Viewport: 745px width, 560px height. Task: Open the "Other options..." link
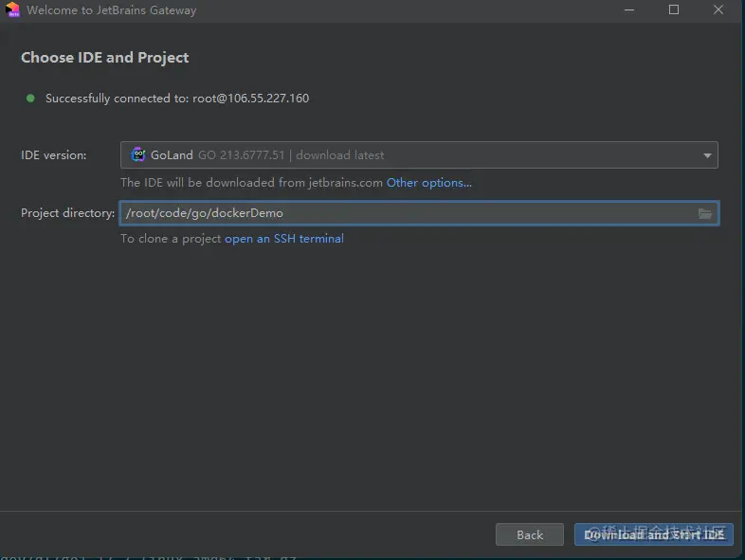coord(428,182)
